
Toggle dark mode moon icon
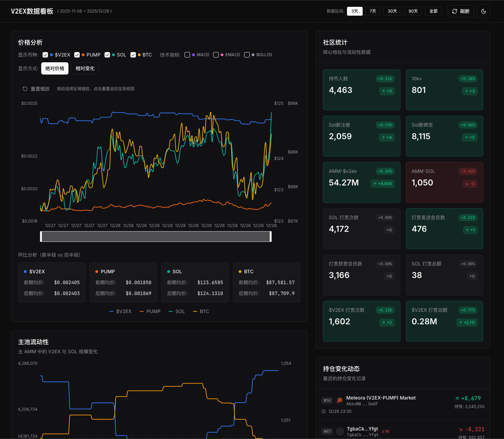tap(483, 11)
